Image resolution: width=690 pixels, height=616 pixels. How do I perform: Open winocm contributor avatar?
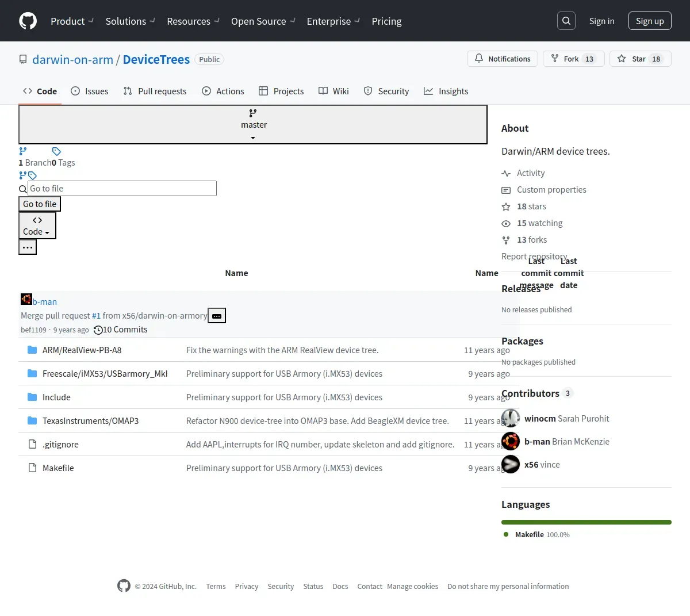511,418
